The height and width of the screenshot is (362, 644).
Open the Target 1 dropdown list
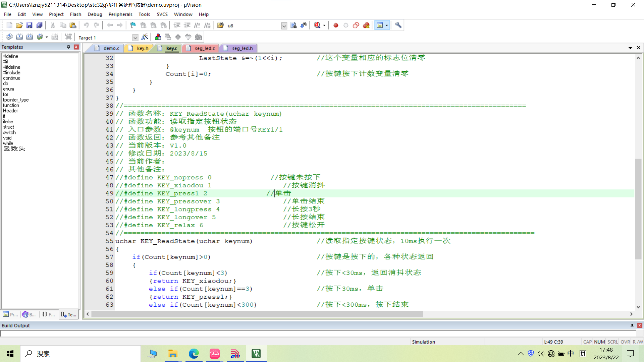pyautogui.click(x=135, y=38)
